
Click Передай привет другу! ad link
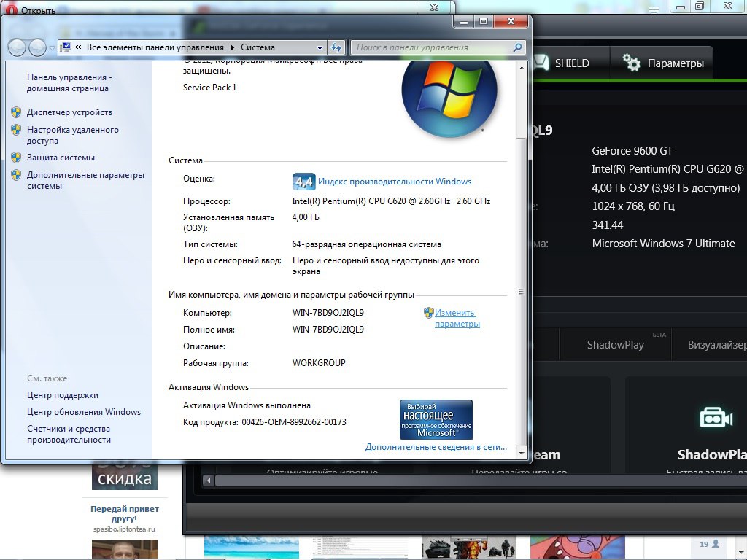[124, 514]
